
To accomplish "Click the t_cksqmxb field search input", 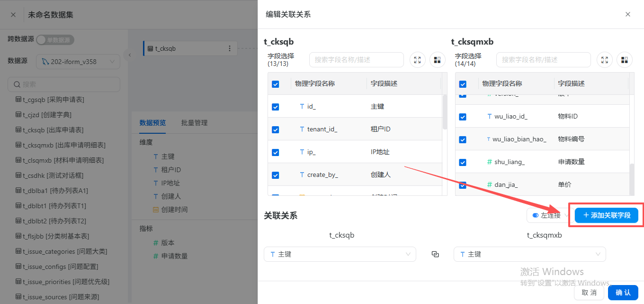I will pyautogui.click(x=544, y=60).
